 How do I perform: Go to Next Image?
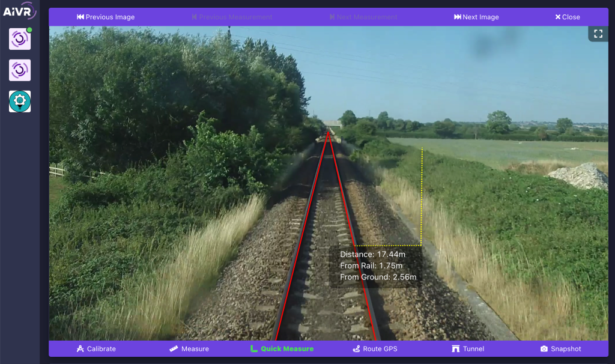coord(476,17)
